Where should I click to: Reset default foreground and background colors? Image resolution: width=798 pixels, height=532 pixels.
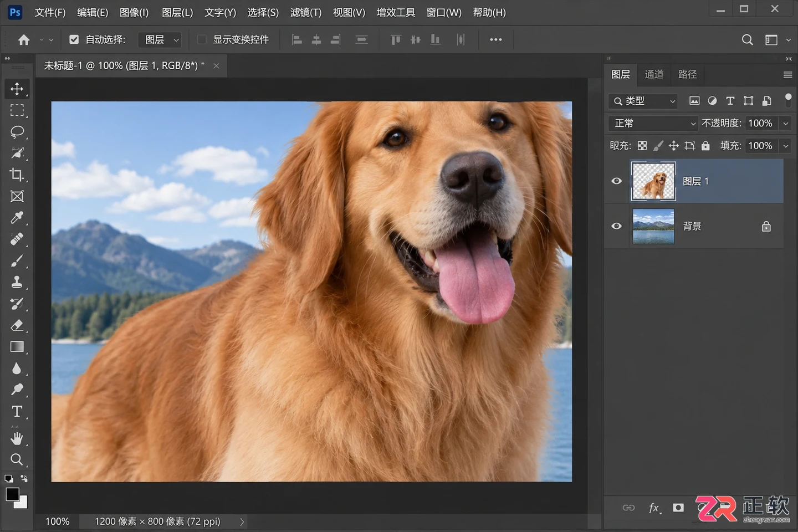(8, 478)
